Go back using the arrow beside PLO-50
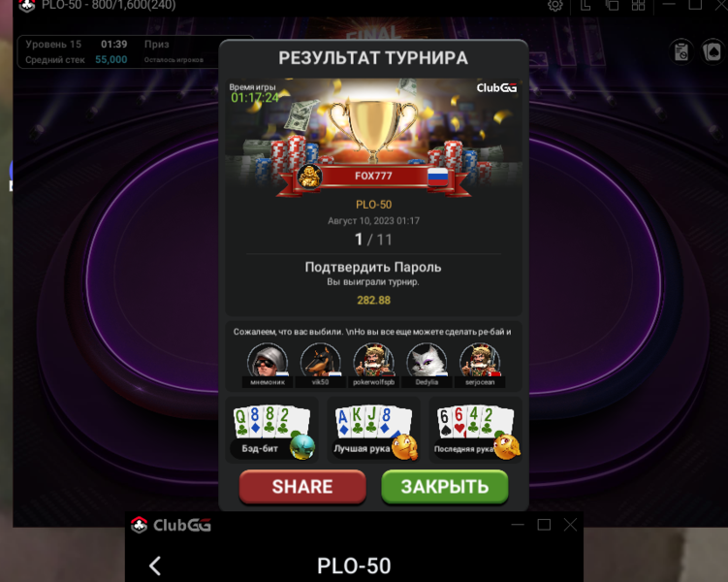The height and width of the screenshot is (582, 728). (155, 566)
